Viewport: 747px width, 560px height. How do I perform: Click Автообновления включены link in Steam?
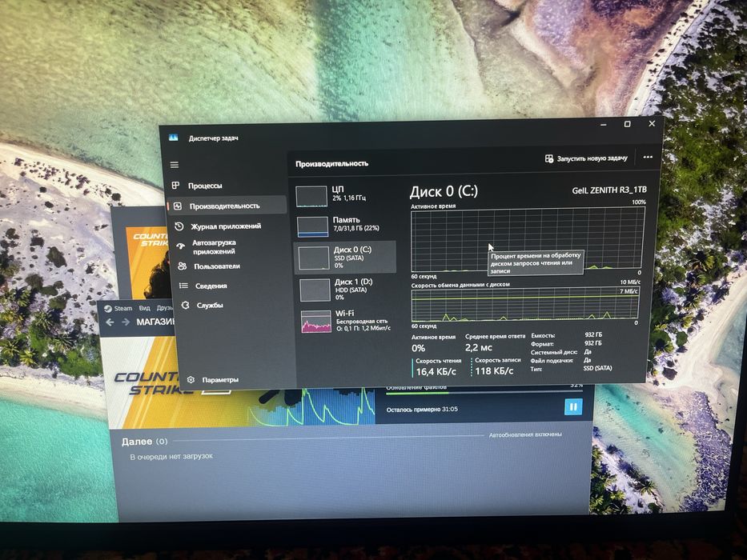pyautogui.click(x=525, y=434)
